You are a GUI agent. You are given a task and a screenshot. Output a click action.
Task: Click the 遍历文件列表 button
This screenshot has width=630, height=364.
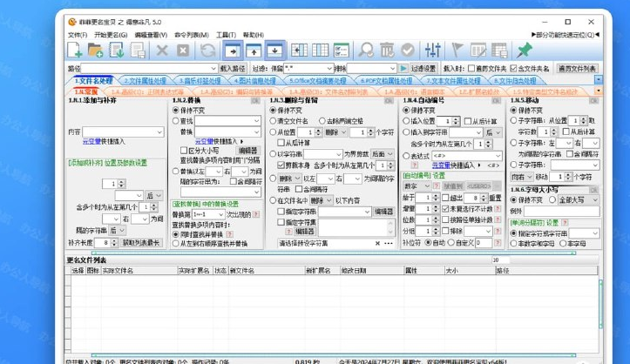(577, 69)
